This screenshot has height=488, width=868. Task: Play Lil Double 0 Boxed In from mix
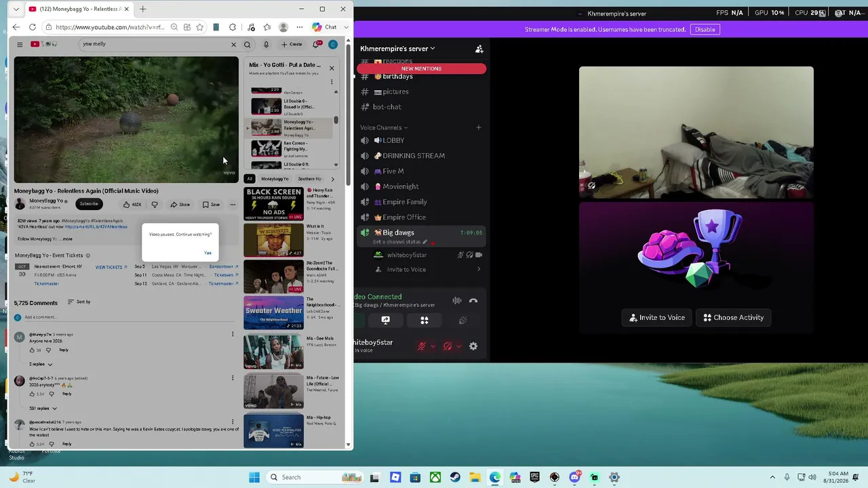(x=293, y=107)
